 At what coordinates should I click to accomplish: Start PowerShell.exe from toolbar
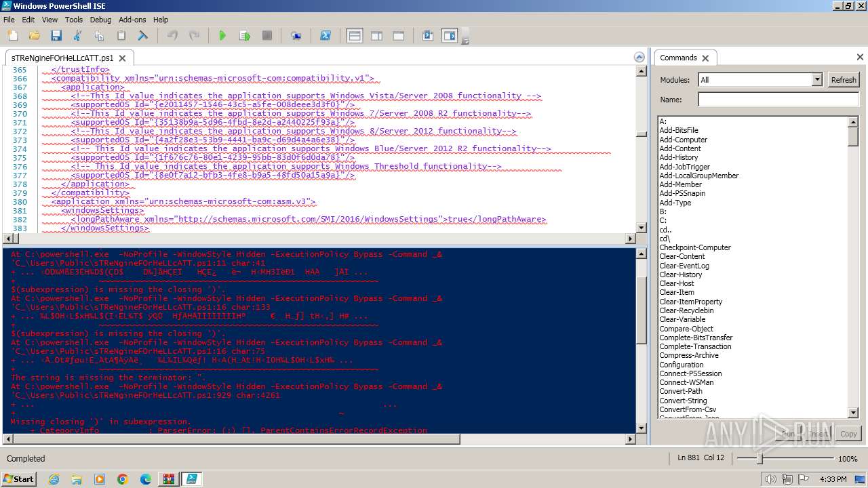pyautogui.click(x=325, y=35)
